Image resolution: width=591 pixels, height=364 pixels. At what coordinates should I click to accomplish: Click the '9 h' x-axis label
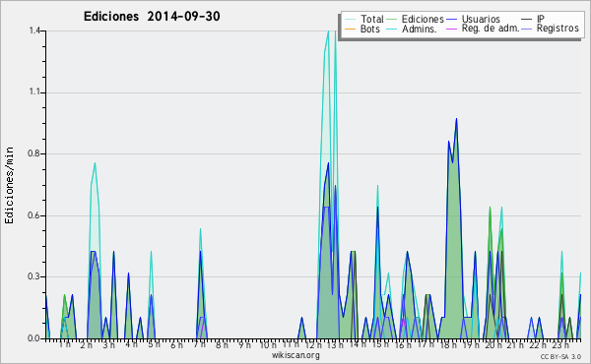click(244, 344)
